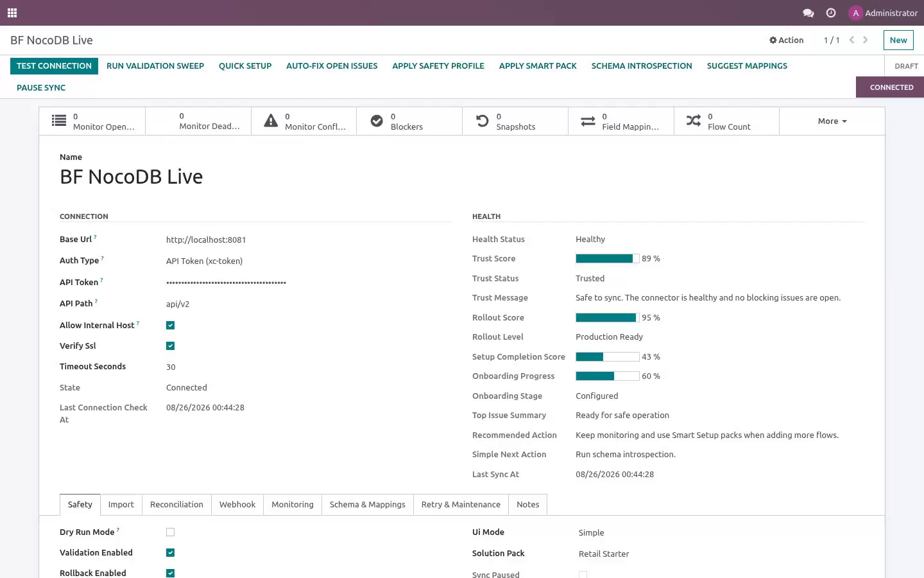924x578 pixels.
Task: Click the Blockers checkmark circle icon
Action: pos(377,121)
